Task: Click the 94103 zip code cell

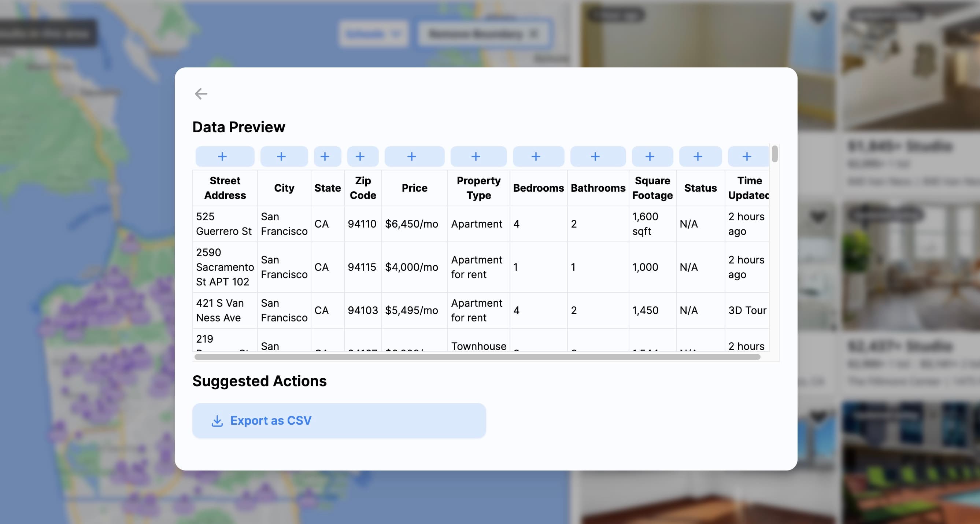Action: (x=363, y=310)
